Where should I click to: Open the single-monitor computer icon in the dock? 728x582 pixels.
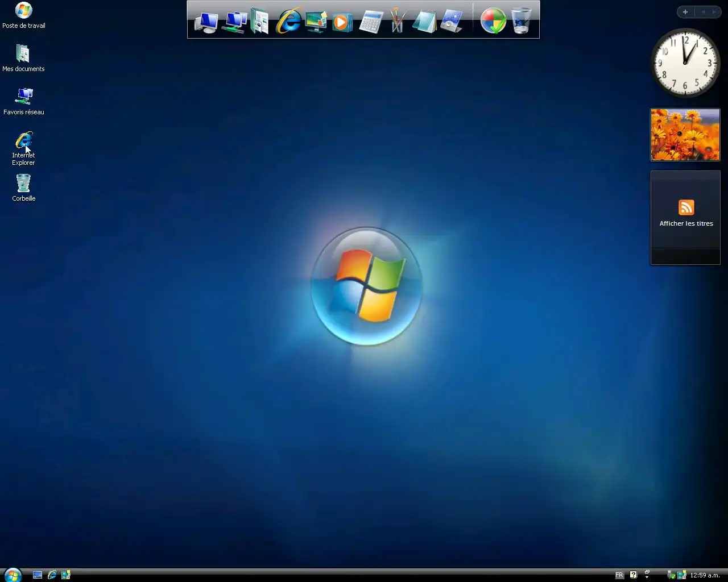pos(206,22)
